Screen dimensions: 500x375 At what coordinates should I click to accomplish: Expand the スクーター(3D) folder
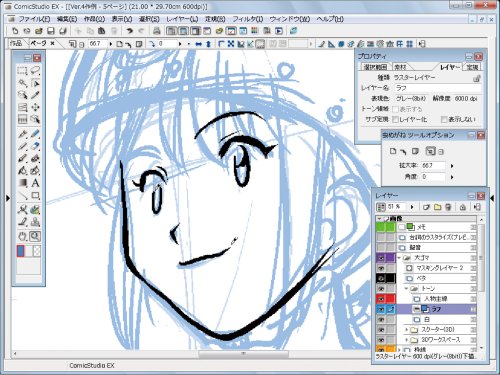tap(406, 330)
